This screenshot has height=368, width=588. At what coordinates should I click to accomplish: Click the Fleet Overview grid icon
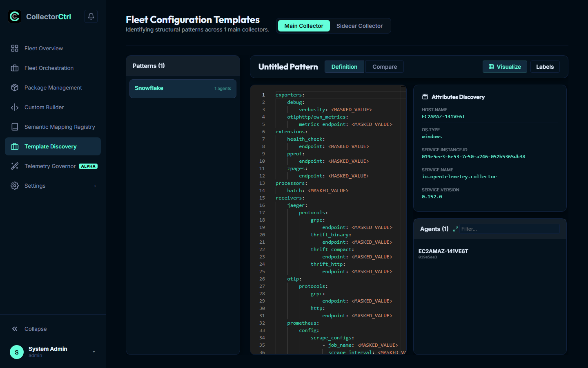coord(15,48)
